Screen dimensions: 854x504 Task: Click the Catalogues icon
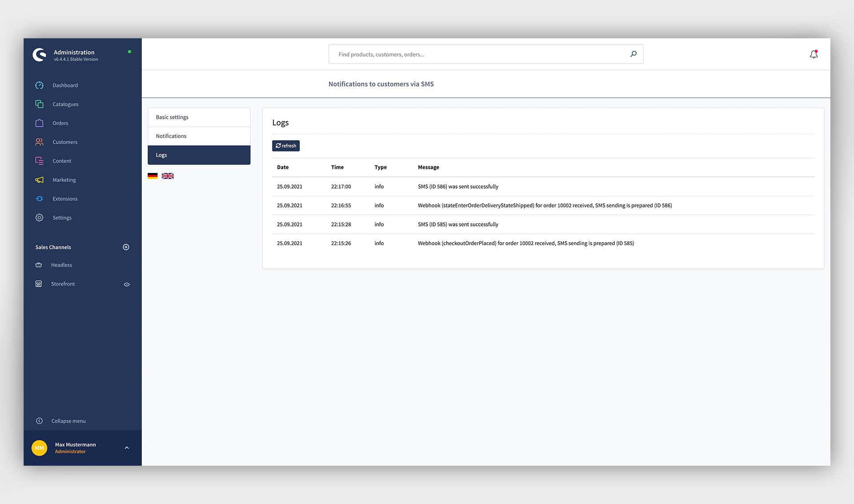[x=39, y=104]
